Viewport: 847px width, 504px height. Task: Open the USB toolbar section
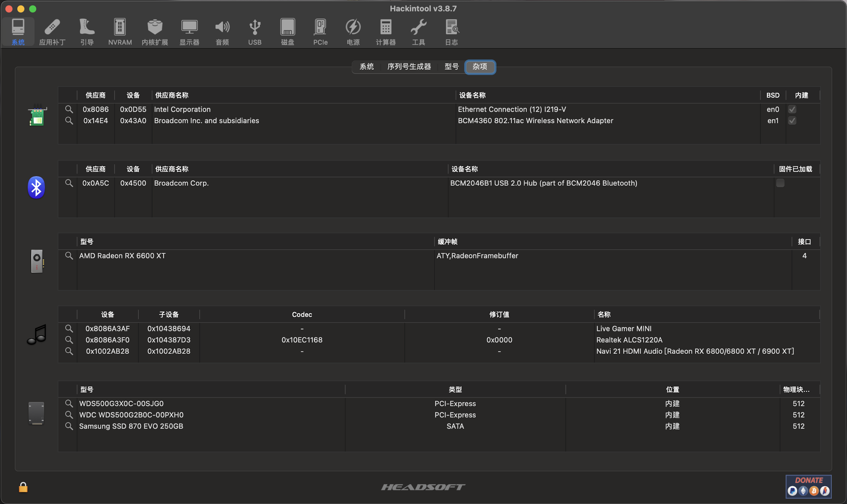tap(255, 32)
